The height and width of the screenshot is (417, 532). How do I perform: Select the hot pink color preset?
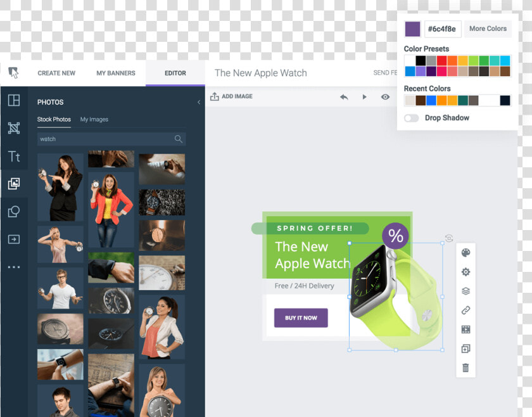tap(442, 72)
